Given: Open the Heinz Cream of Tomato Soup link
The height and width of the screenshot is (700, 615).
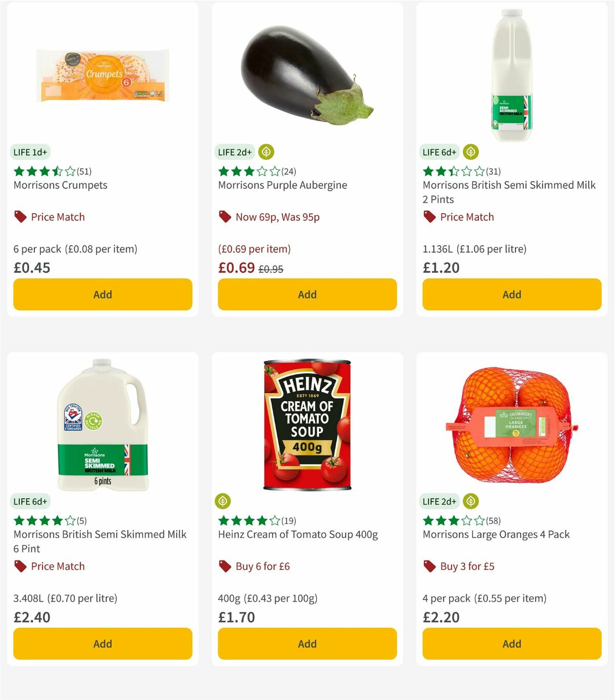Looking at the screenshot, I should coord(297,534).
